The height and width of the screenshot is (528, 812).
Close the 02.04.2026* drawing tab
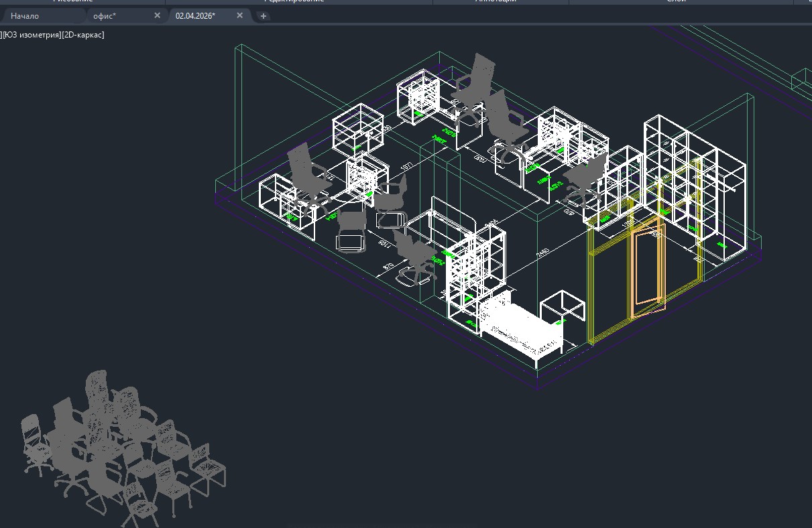(x=239, y=15)
